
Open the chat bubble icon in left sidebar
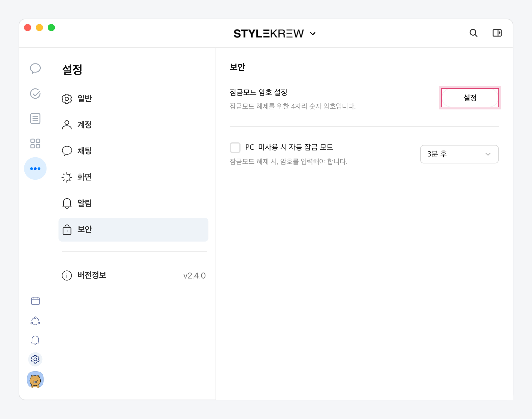pos(35,68)
